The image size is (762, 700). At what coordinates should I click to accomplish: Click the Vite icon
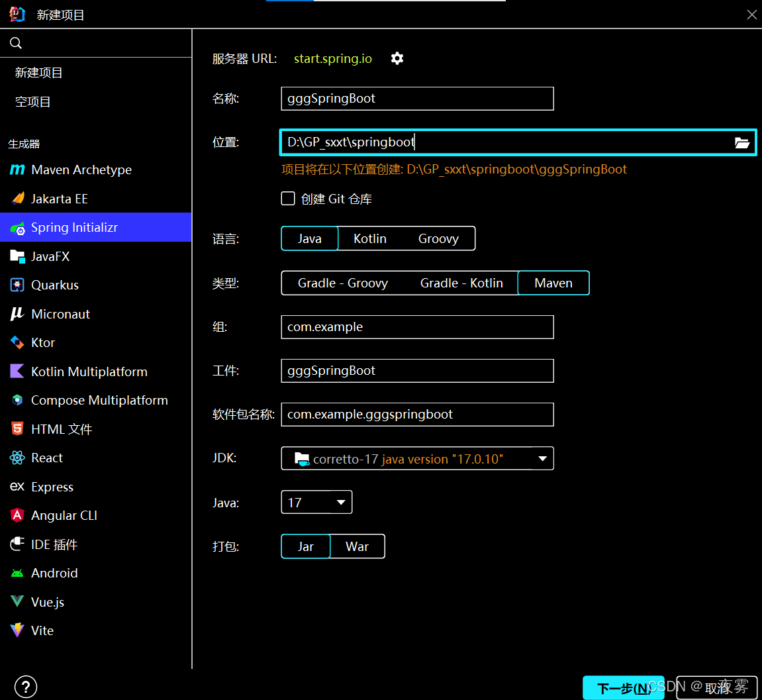[17, 630]
